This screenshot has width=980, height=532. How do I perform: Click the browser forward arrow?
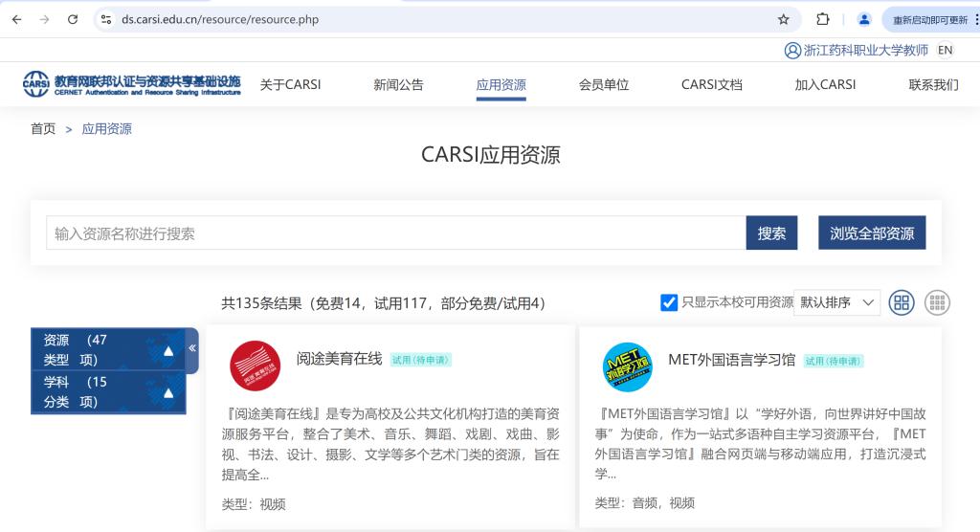coord(44,19)
